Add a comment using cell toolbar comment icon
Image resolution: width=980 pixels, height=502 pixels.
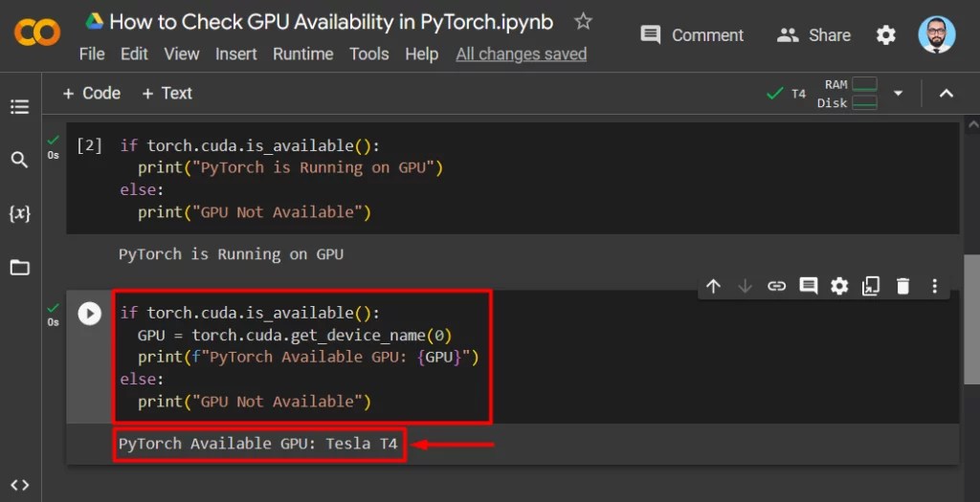pos(808,286)
